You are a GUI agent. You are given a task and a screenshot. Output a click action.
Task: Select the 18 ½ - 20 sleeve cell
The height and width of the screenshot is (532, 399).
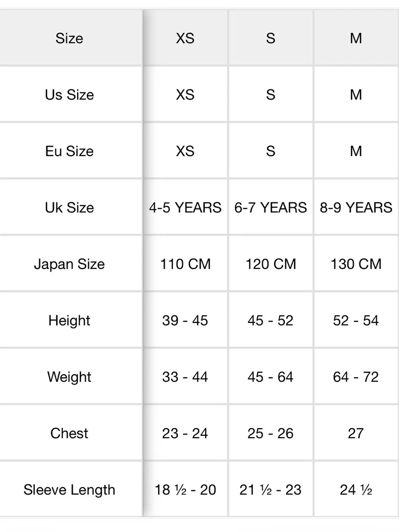(x=185, y=490)
